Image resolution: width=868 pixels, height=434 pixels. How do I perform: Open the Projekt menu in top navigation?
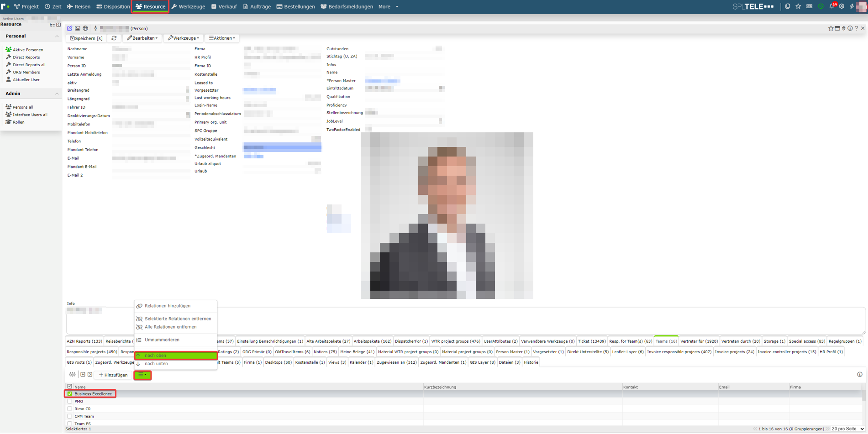pyautogui.click(x=26, y=6)
